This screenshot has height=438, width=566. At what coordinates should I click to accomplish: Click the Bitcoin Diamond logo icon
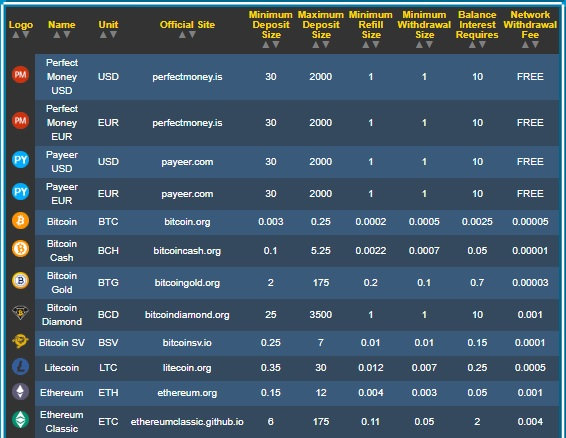click(x=20, y=312)
